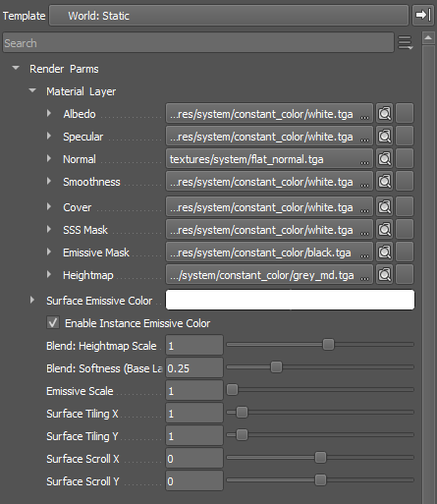This screenshot has width=437, height=504.
Task: Click the Search input field
Action: tap(198, 42)
